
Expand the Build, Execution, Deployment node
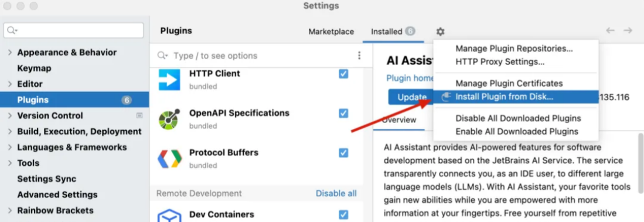10,132
